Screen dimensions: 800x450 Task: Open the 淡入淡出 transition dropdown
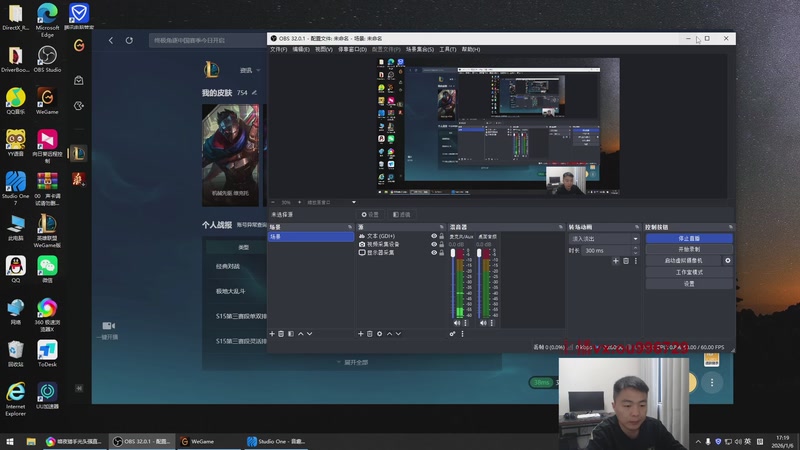pyautogui.click(x=605, y=239)
